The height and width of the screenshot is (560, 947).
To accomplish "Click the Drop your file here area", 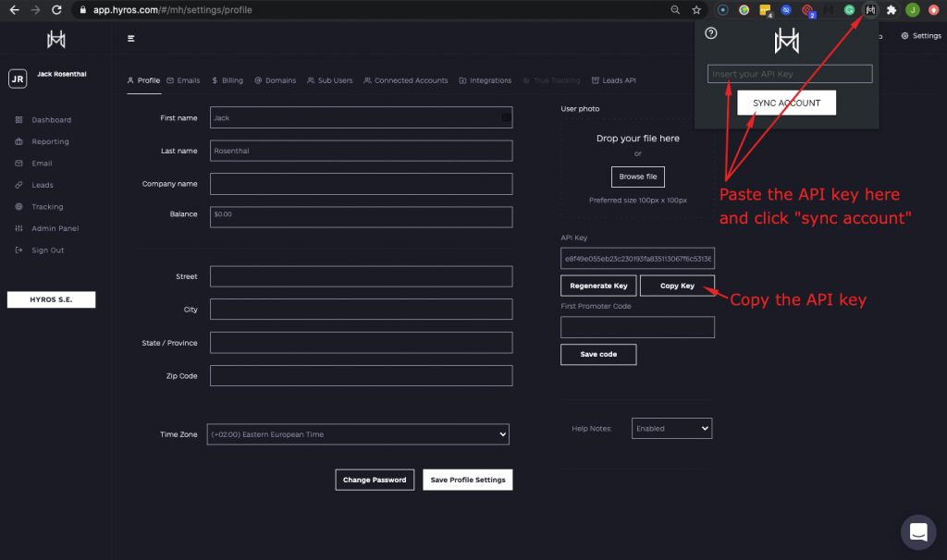I will [x=637, y=168].
